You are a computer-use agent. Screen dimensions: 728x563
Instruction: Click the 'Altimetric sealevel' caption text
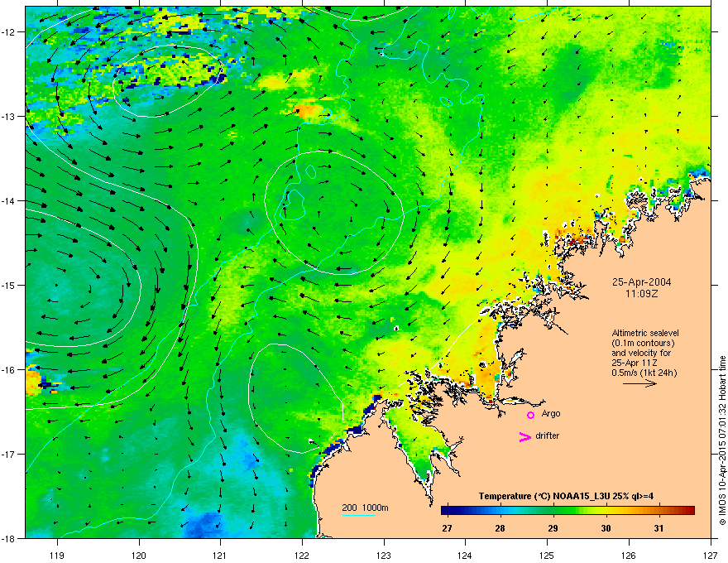click(645, 333)
